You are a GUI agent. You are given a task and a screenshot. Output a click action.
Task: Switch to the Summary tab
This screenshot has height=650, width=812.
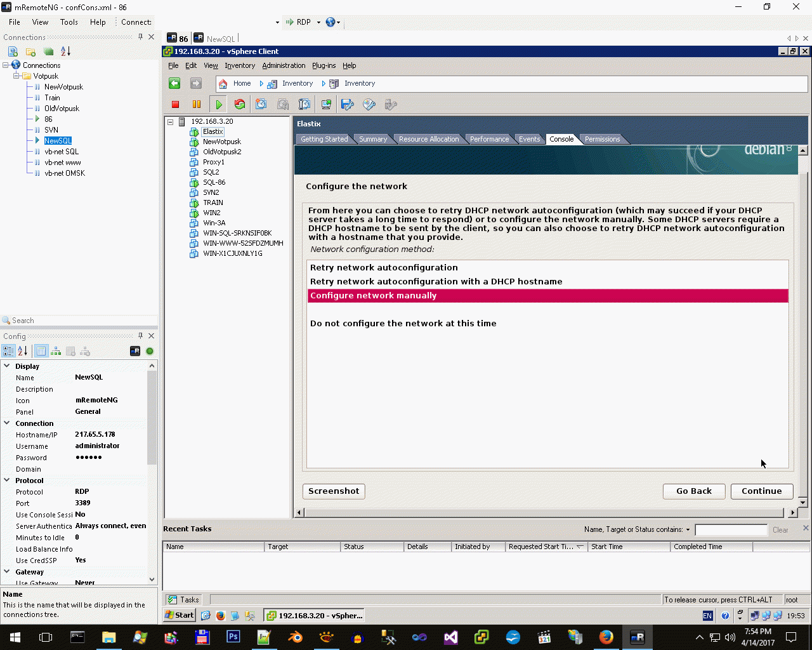(x=373, y=139)
